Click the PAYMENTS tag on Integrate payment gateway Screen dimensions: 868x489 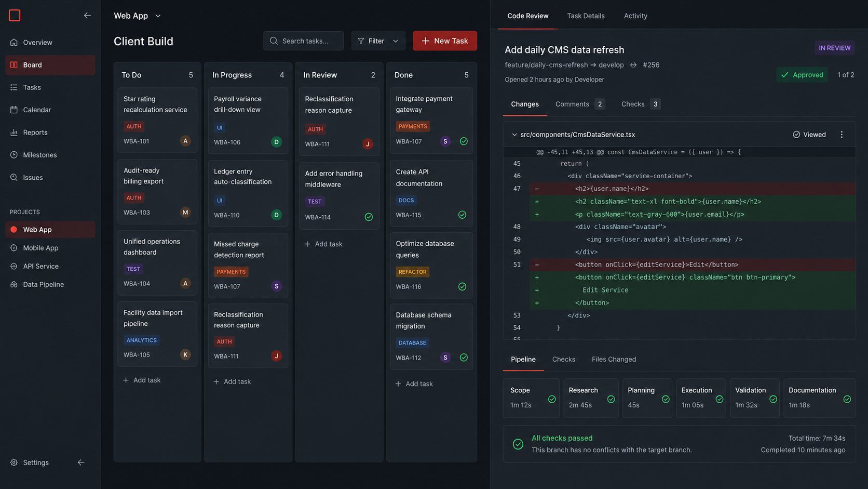[413, 126]
